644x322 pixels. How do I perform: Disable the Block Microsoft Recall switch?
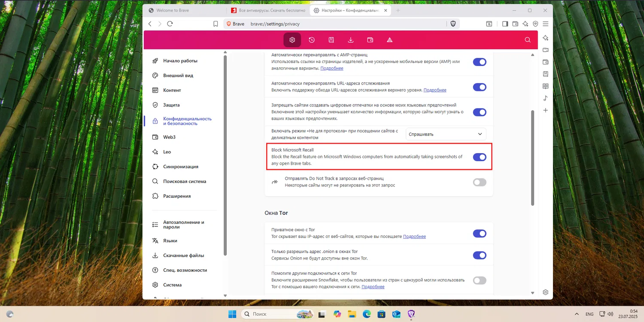click(480, 157)
